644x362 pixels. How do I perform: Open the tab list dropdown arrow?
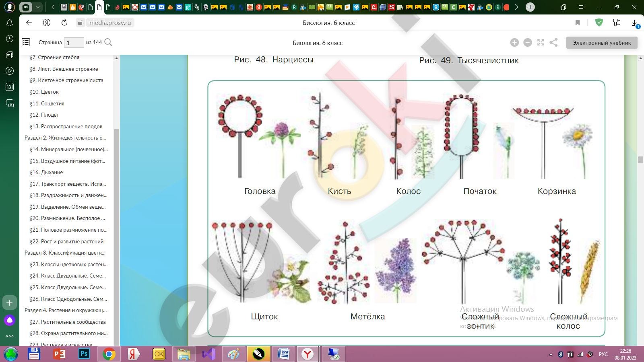38,7
